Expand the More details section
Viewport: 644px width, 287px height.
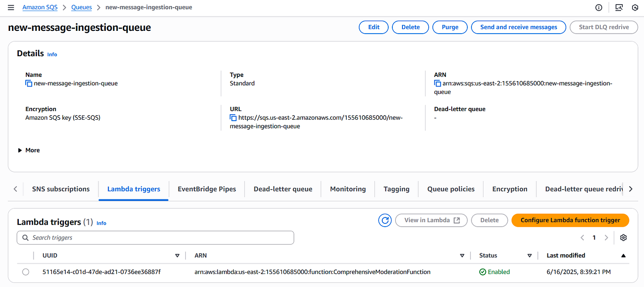click(29, 150)
